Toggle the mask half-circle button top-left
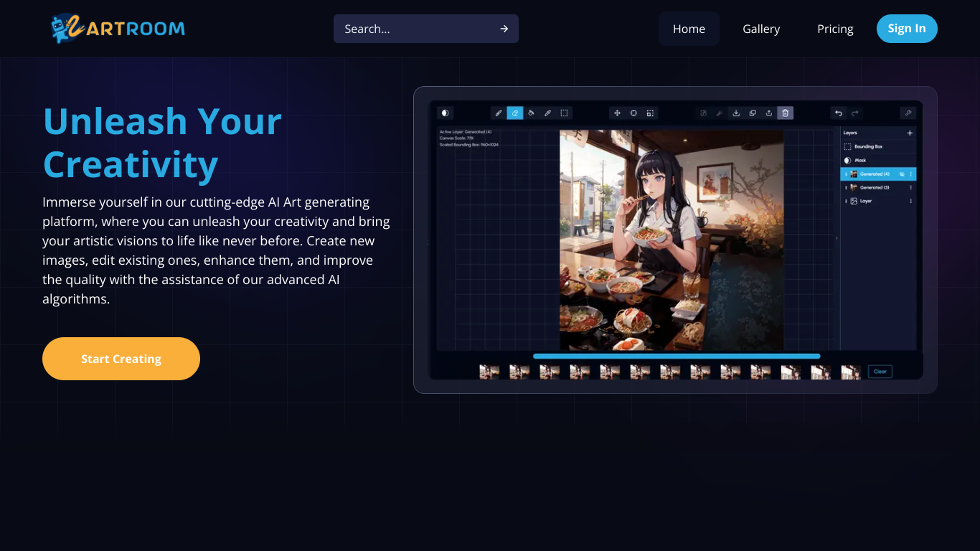The width and height of the screenshot is (980, 551). point(445,113)
